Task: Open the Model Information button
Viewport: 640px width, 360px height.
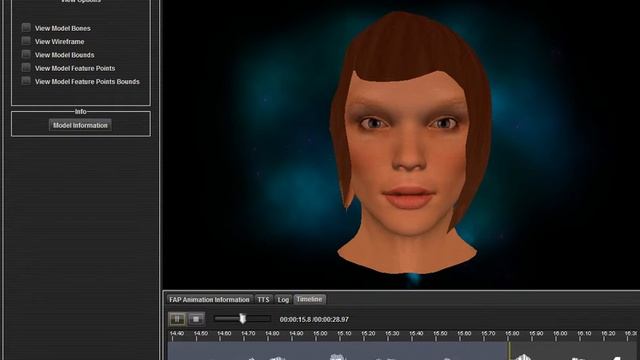Action: 80,125
